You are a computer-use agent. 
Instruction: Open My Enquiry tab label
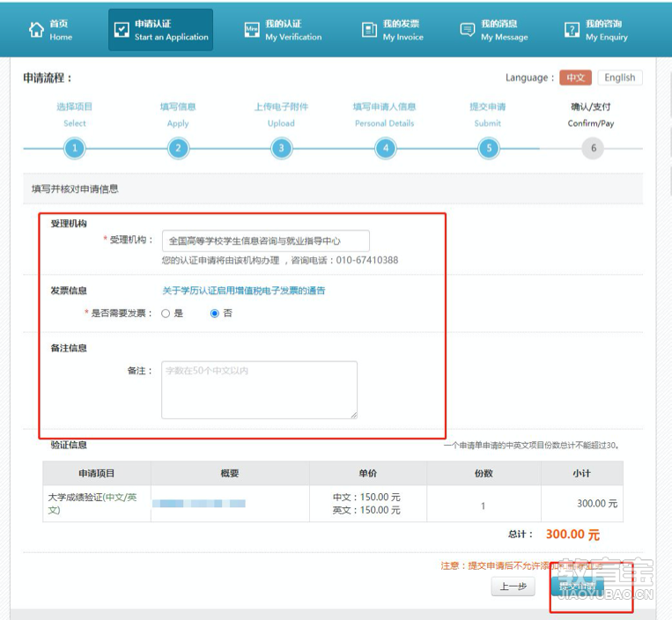pyautogui.click(x=607, y=30)
